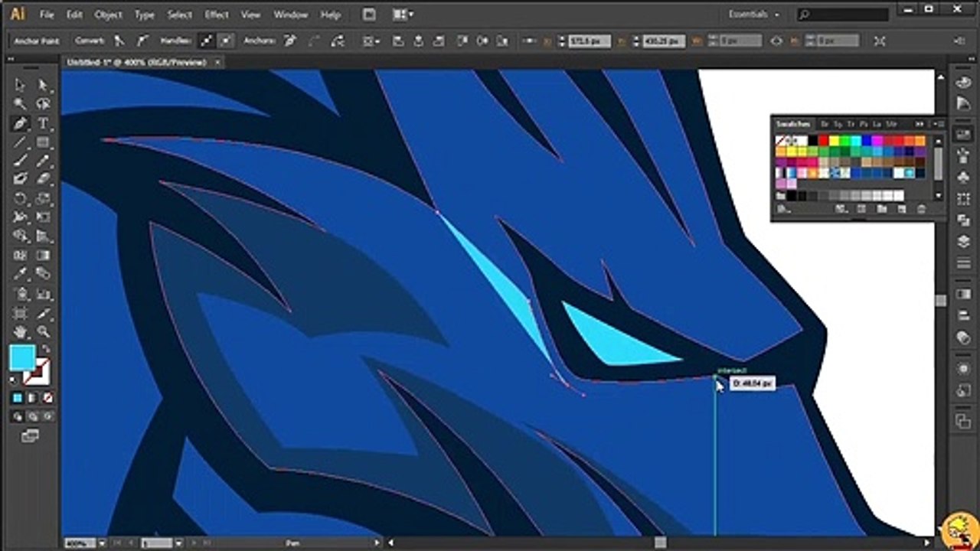Image resolution: width=980 pixels, height=551 pixels.
Task: Cut path at selected anchor points
Action: 338,41
